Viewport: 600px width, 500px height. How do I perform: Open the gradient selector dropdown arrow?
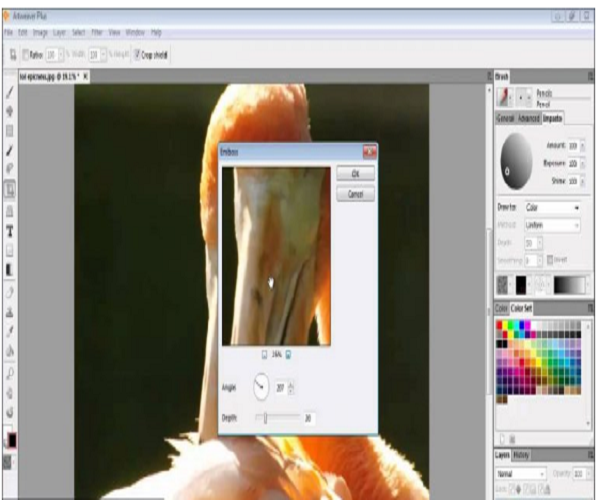589,285
